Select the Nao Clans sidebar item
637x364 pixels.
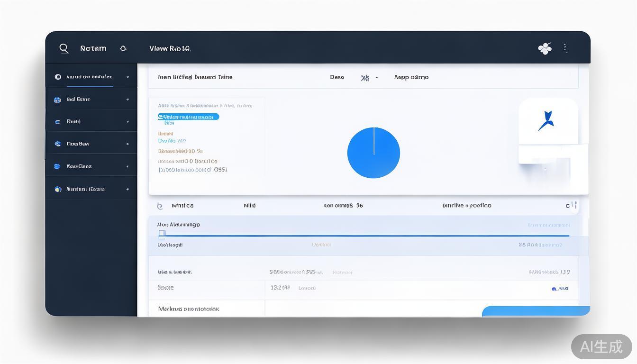point(79,166)
